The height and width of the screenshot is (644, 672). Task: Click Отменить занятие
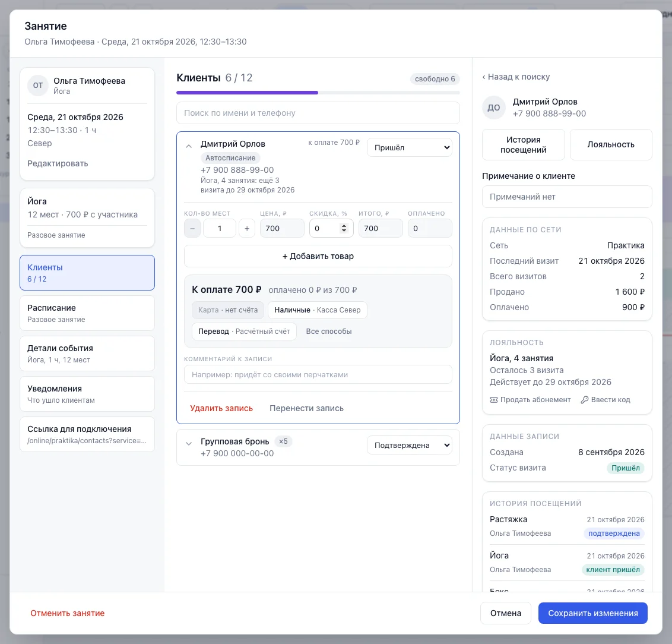click(x=67, y=614)
